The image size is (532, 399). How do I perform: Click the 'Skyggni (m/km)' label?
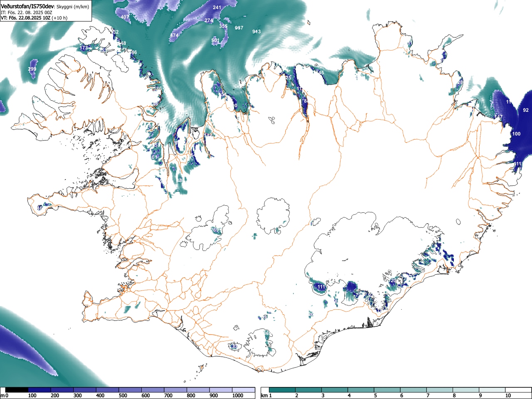pos(72,7)
